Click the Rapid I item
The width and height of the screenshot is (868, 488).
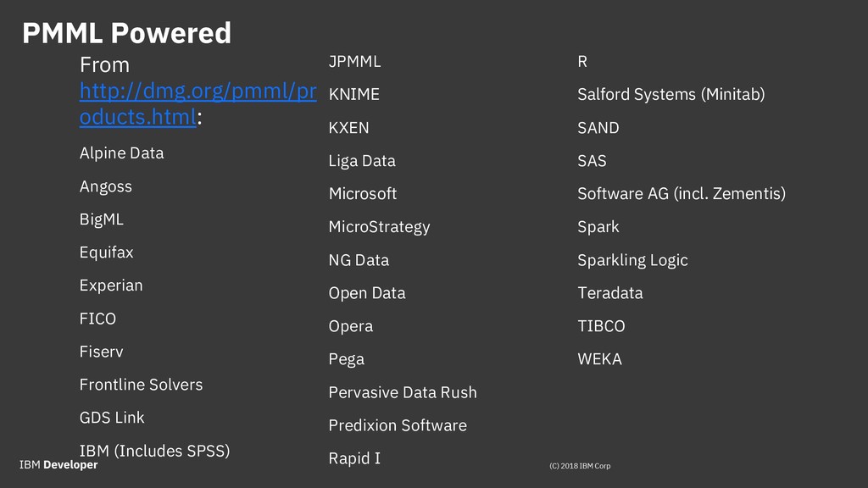pyautogui.click(x=354, y=458)
